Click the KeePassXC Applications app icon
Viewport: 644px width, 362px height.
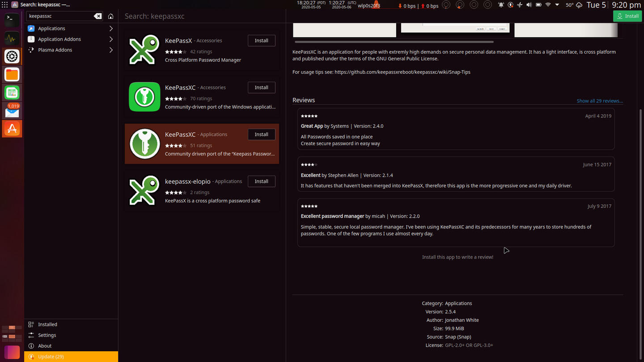point(144,143)
